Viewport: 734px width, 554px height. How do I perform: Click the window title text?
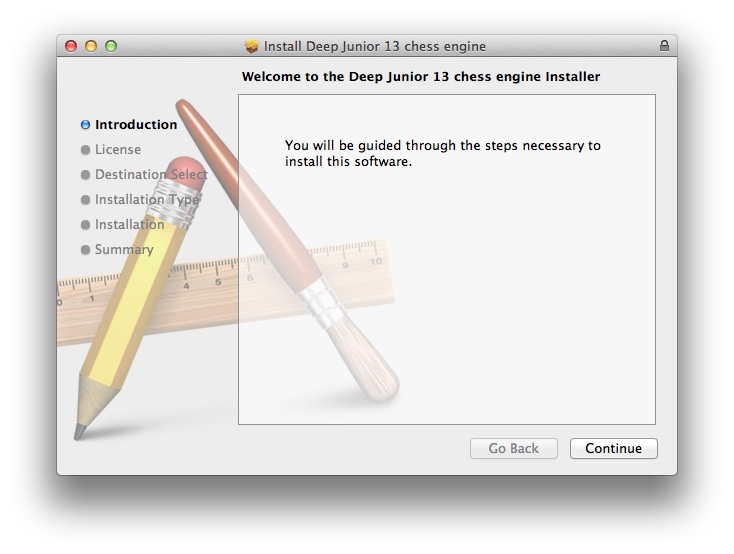(x=374, y=46)
